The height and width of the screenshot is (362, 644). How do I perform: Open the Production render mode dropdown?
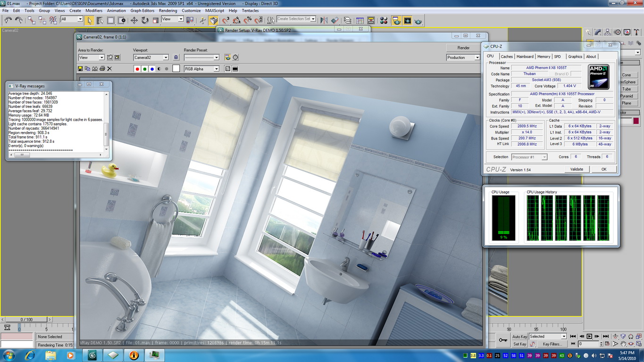(x=463, y=58)
